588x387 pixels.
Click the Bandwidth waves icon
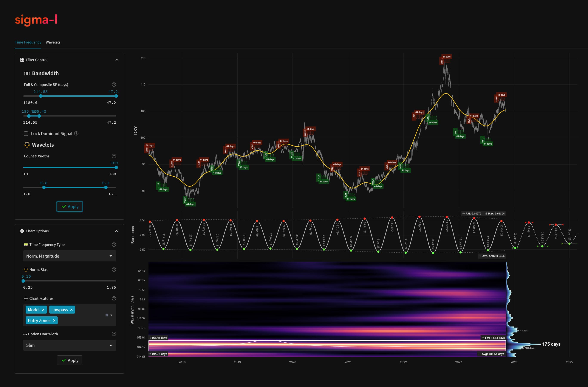point(27,73)
